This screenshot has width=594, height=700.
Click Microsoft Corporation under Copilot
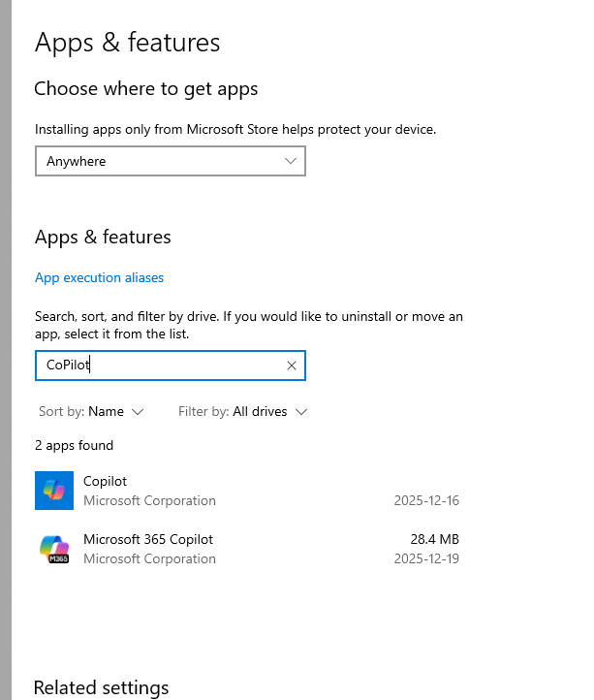pyautogui.click(x=149, y=500)
